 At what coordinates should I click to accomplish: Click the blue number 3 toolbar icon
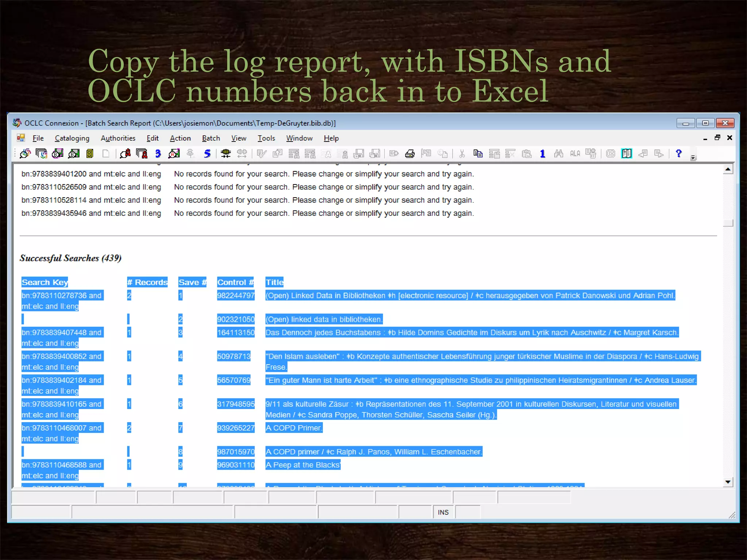coord(158,153)
